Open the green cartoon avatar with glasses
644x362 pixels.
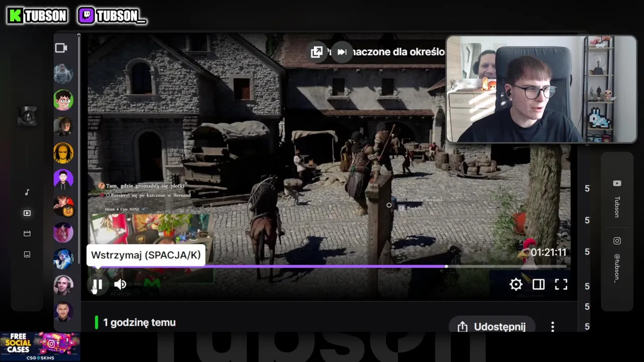63,100
